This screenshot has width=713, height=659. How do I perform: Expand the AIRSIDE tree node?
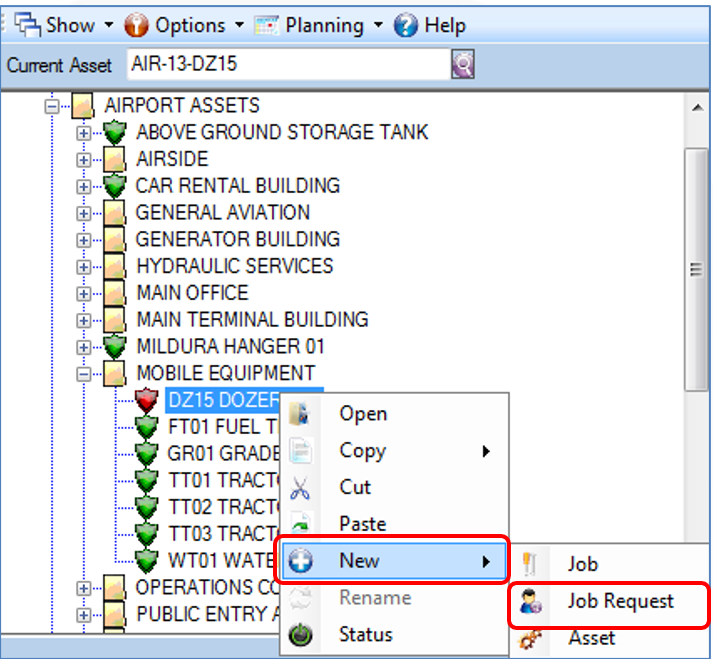(83, 160)
